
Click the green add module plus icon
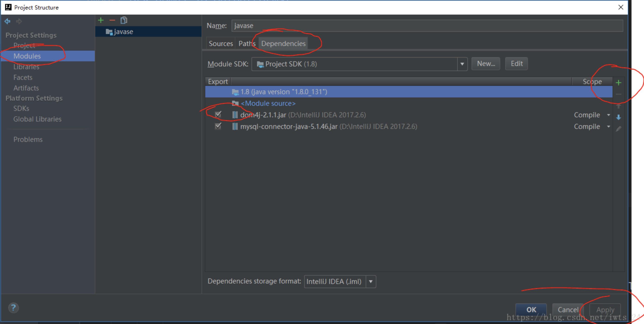pos(101,20)
